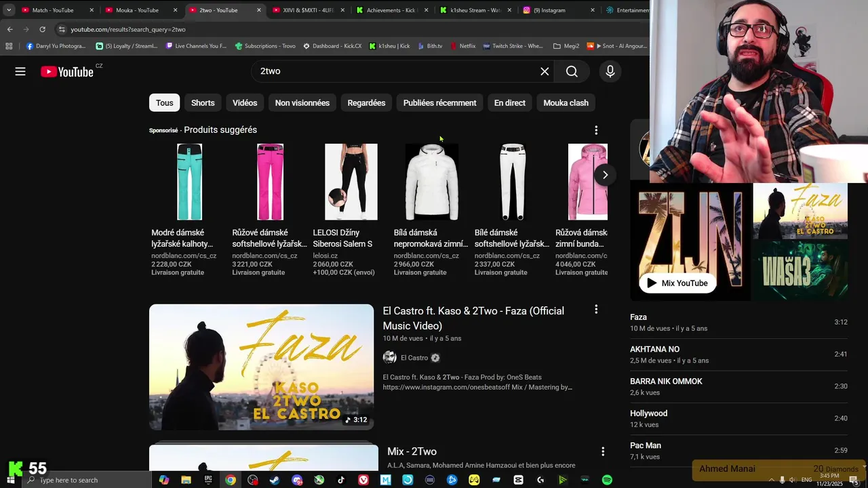Show more suggested products with the arrow
868x488 pixels.
click(605, 175)
